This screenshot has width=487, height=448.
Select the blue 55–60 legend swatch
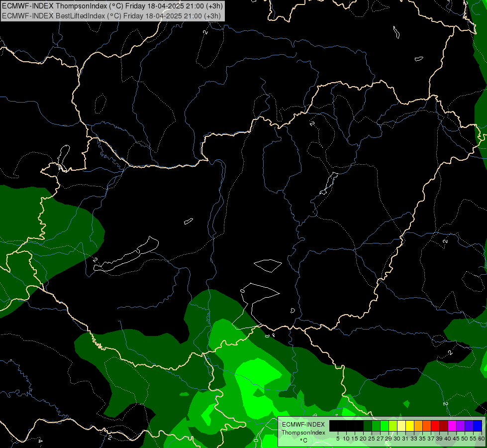(478, 426)
